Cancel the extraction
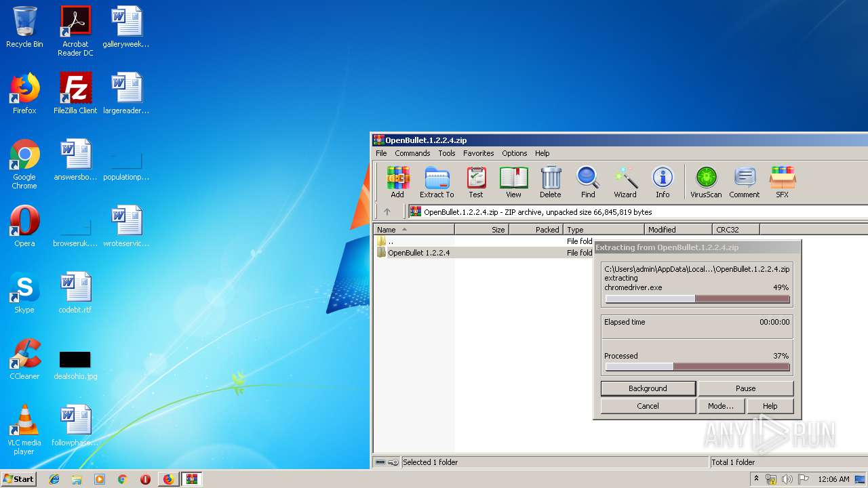 coord(648,406)
